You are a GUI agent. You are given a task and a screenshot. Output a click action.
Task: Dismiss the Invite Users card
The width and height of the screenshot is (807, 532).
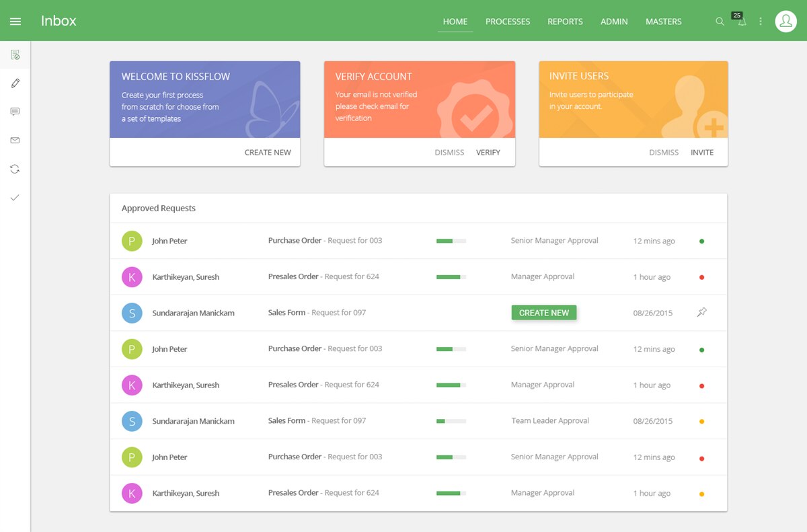[664, 152]
